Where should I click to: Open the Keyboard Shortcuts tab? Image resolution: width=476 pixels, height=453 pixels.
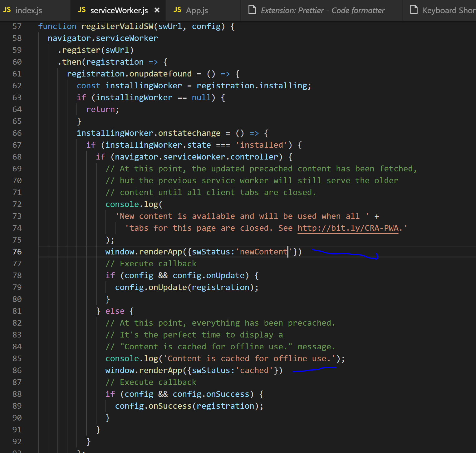pyautogui.click(x=446, y=10)
